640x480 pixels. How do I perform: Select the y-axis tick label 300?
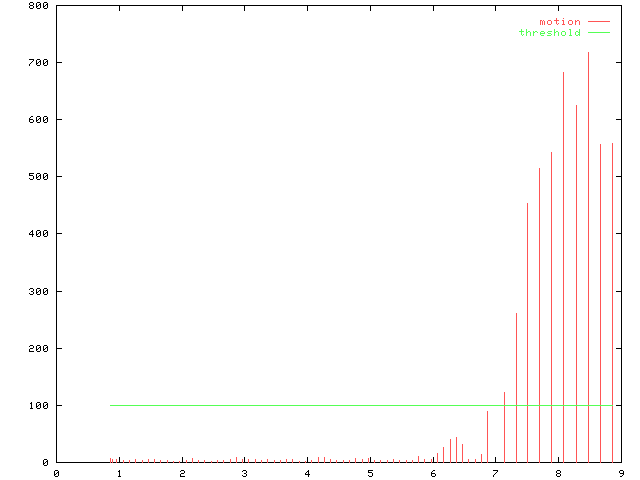point(39,291)
